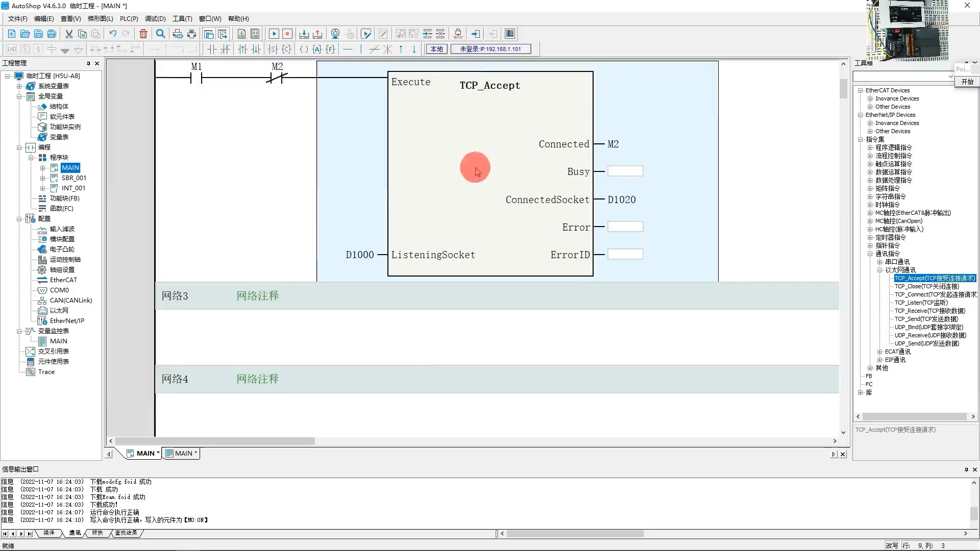This screenshot has width=980, height=551.
Task: Collapse the 以太网通讯 instruction folder
Action: pyautogui.click(x=880, y=270)
